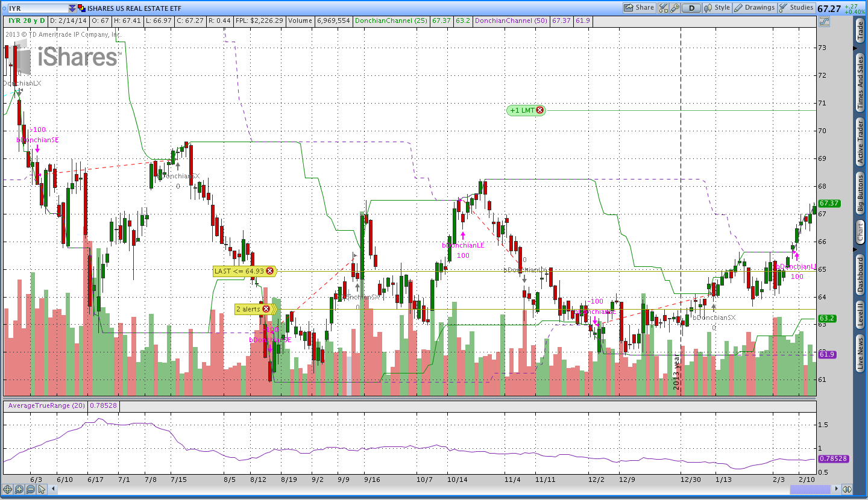868x500 pixels.
Task: Remove the +1 LMT order
Action: (540, 110)
